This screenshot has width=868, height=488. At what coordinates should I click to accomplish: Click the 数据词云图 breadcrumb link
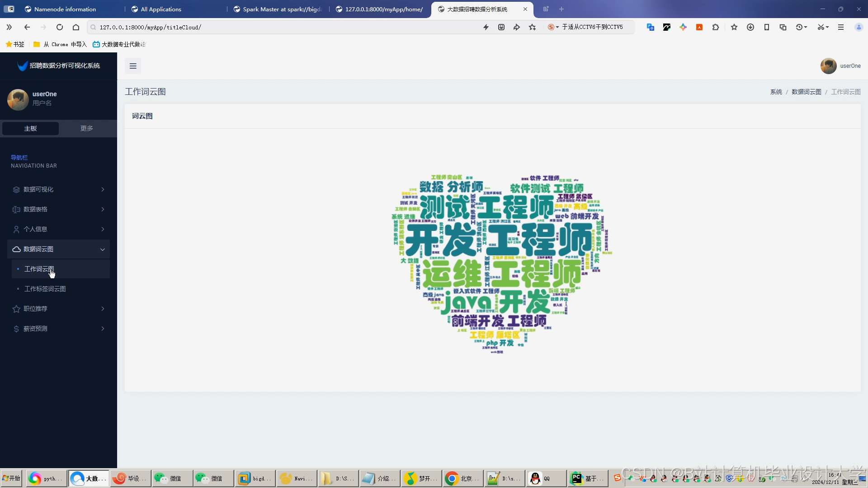click(806, 92)
